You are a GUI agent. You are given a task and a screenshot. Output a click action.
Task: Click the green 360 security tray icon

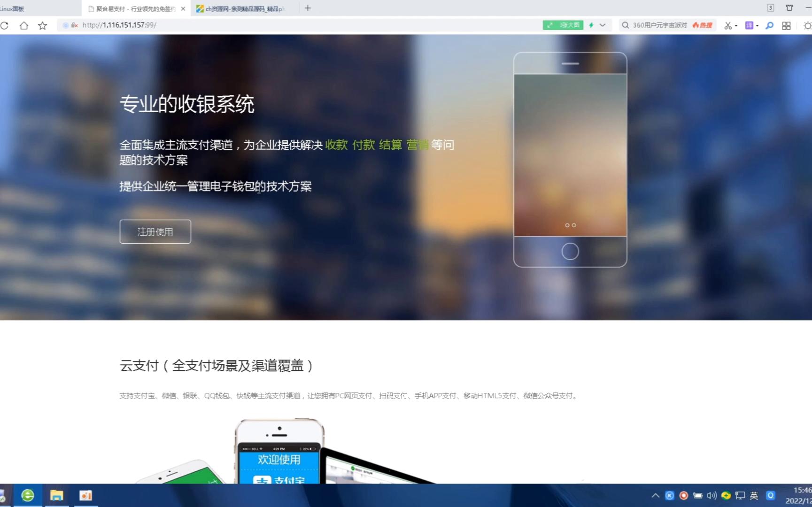[x=726, y=495]
